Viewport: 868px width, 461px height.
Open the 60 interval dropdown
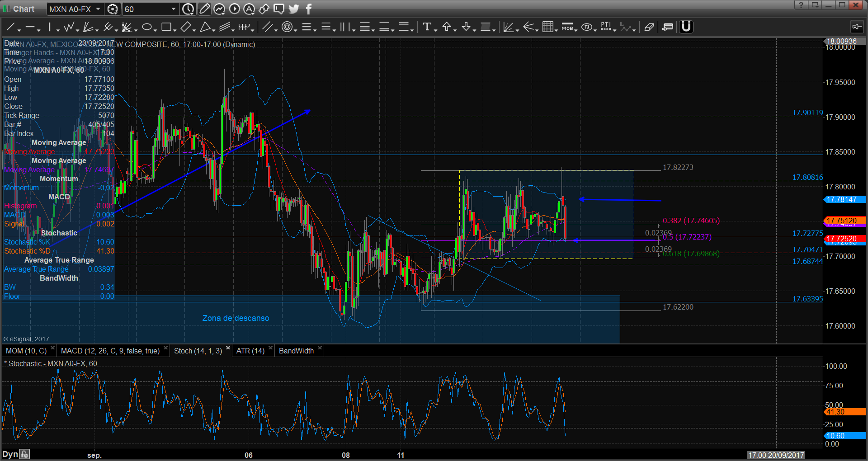174,9
